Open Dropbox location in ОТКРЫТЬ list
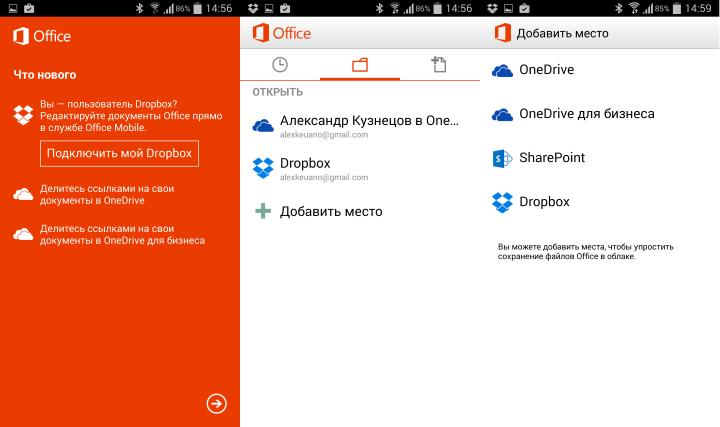 (x=360, y=169)
